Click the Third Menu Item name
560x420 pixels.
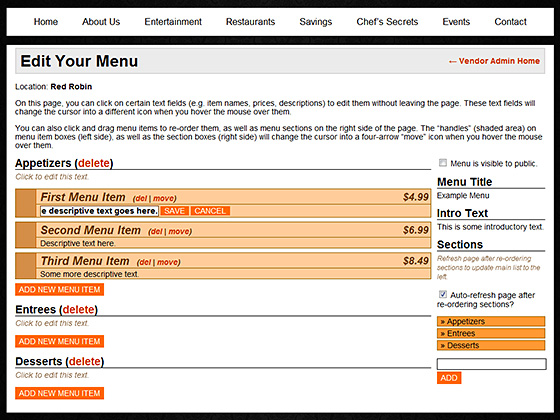click(85, 261)
